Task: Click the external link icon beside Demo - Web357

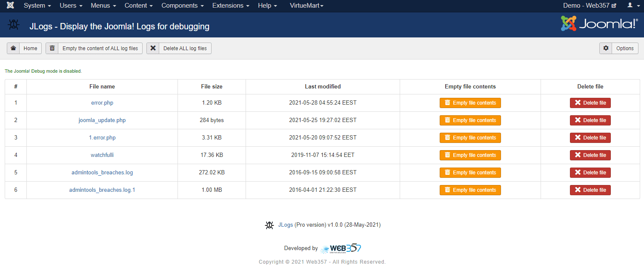Action: click(614, 6)
